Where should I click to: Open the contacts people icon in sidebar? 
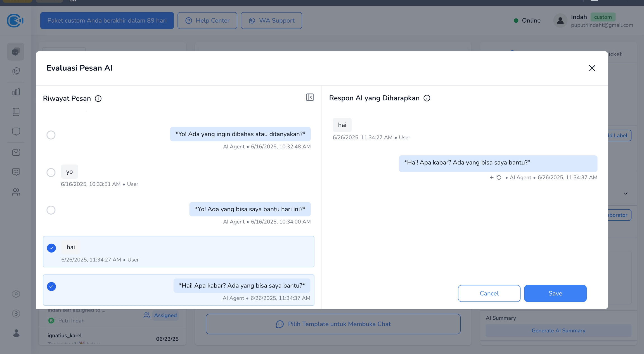[16, 192]
